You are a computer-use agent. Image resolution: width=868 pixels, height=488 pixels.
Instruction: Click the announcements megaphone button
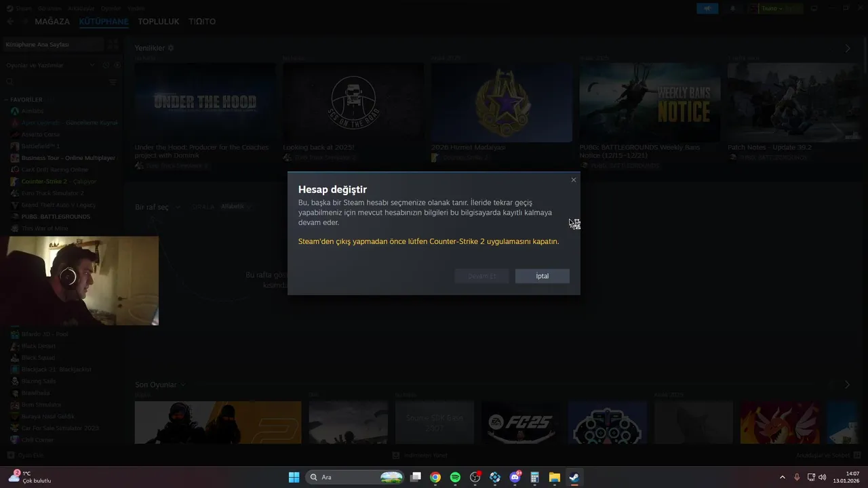tap(707, 9)
